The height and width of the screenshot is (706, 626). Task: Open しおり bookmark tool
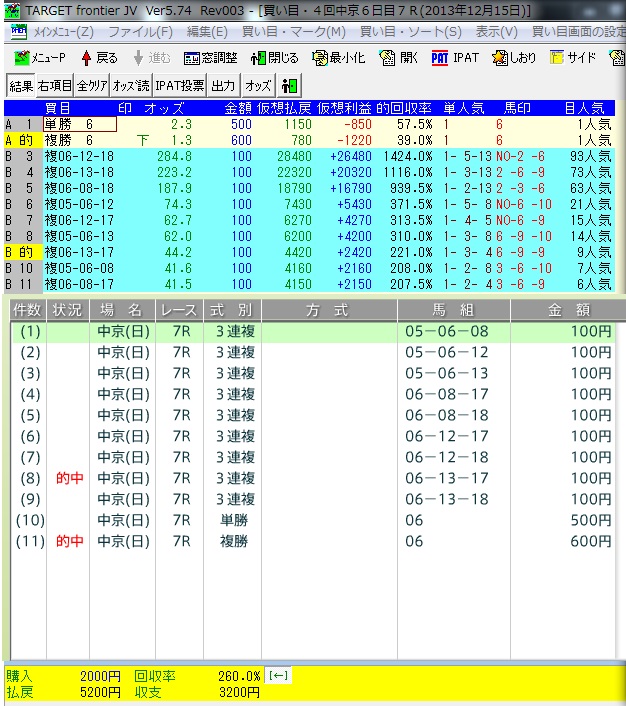point(514,58)
